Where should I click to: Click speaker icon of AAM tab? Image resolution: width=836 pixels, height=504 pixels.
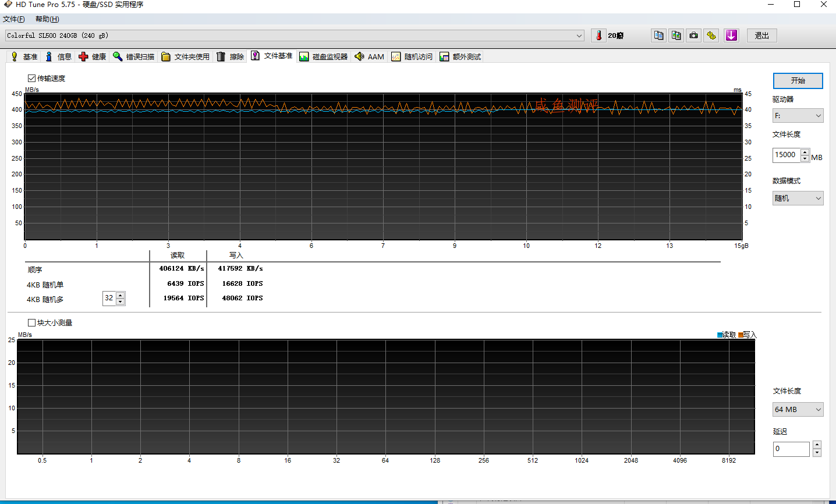(359, 56)
